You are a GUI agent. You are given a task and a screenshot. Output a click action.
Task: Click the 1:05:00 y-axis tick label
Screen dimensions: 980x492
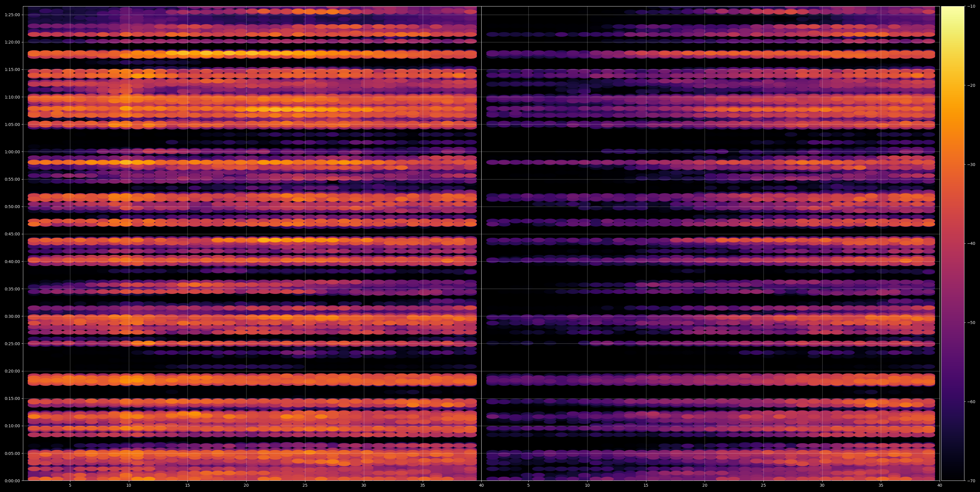point(12,124)
